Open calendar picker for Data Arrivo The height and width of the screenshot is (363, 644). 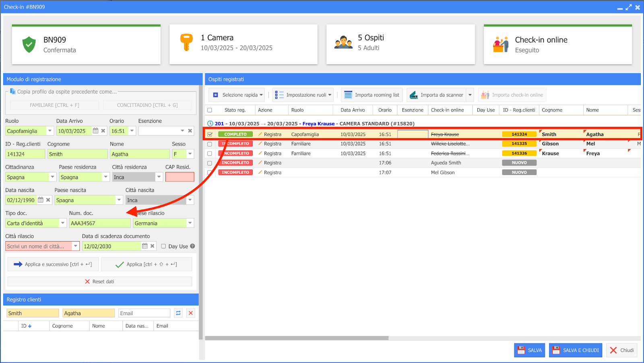tap(95, 131)
